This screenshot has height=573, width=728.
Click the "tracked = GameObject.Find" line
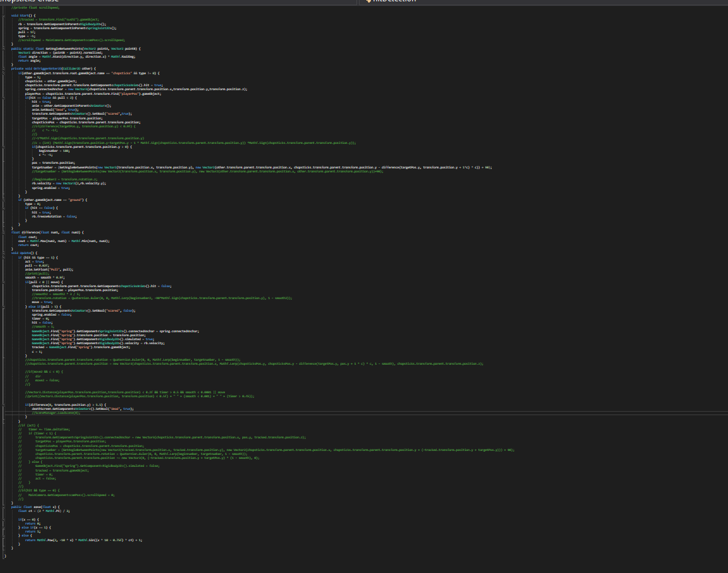point(81,347)
